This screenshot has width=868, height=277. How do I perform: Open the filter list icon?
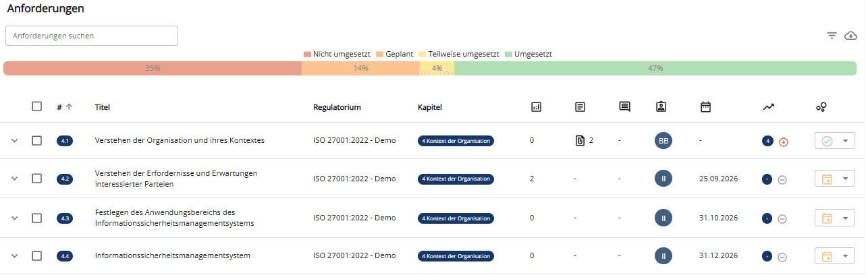[x=832, y=36]
